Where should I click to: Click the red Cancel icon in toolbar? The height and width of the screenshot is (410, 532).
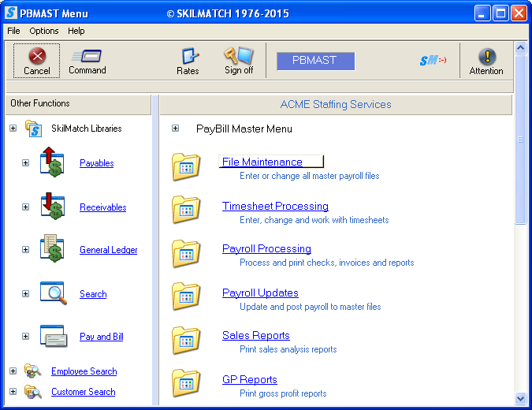point(37,56)
